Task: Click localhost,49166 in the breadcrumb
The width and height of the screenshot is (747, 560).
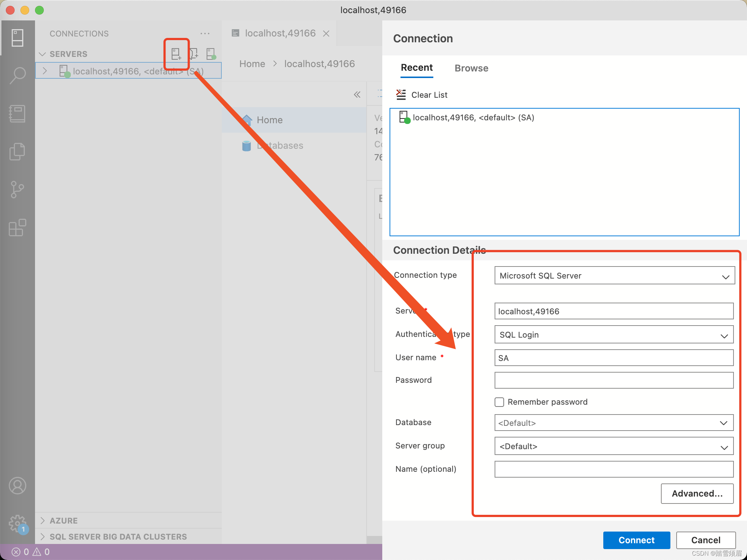Action: 319,64
